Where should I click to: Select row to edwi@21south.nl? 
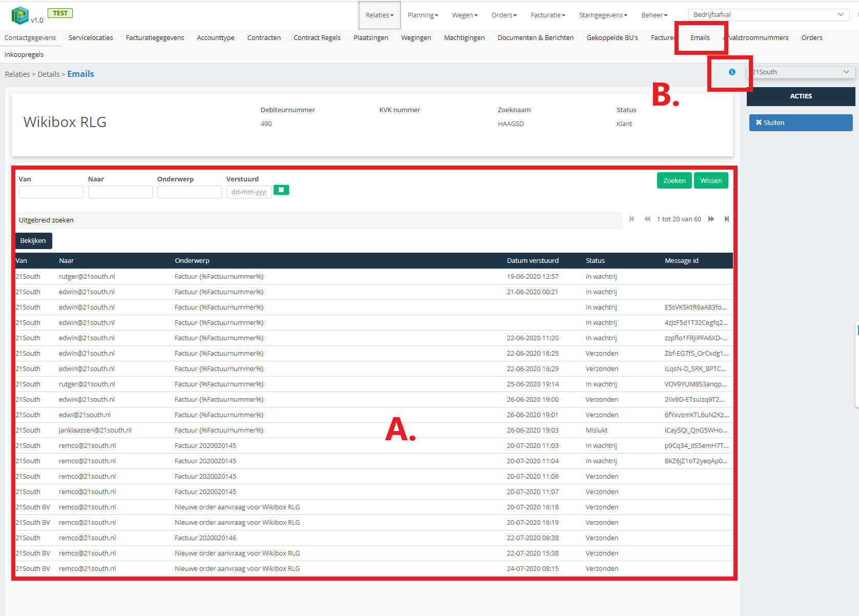(x=374, y=415)
